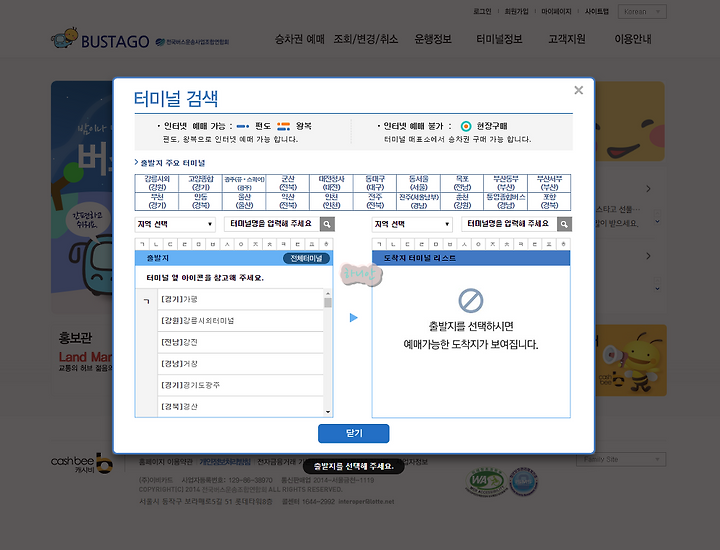Image resolution: width=720 pixels, height=550 pixels.
Task: Click the 사이트맵 link
Action: 596,11
